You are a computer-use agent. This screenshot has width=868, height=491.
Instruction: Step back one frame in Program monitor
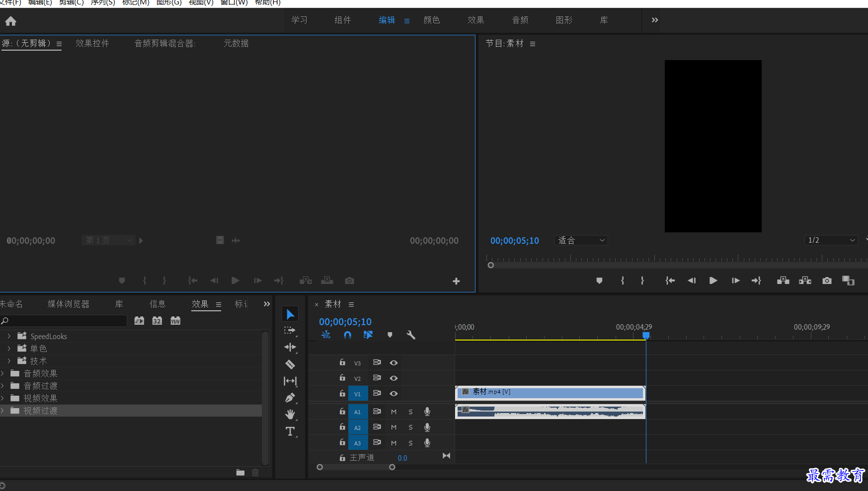point(692,281)
